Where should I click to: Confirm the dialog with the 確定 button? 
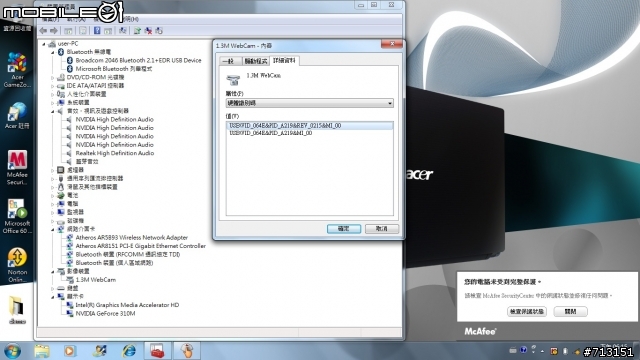344,229
